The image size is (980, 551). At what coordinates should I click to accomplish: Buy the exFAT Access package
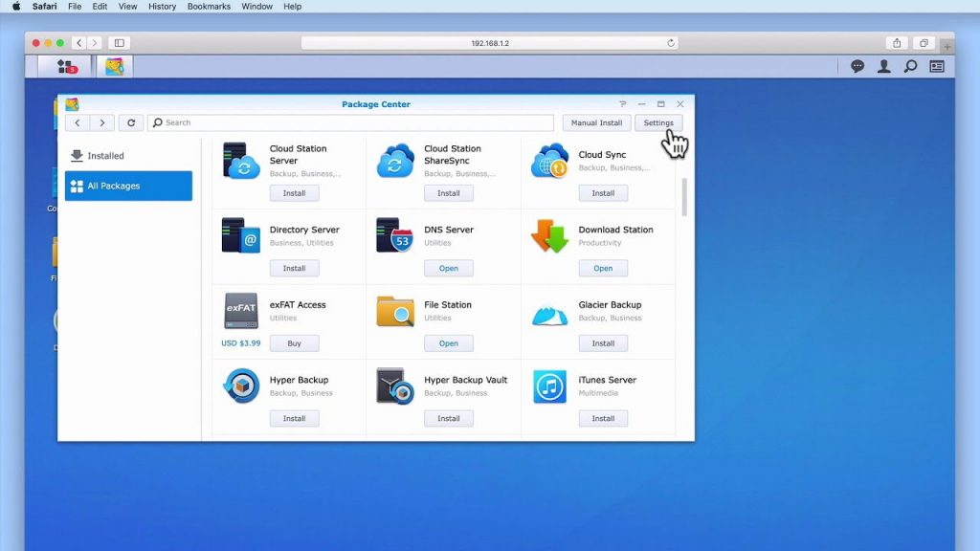click(x=295, y=343)
